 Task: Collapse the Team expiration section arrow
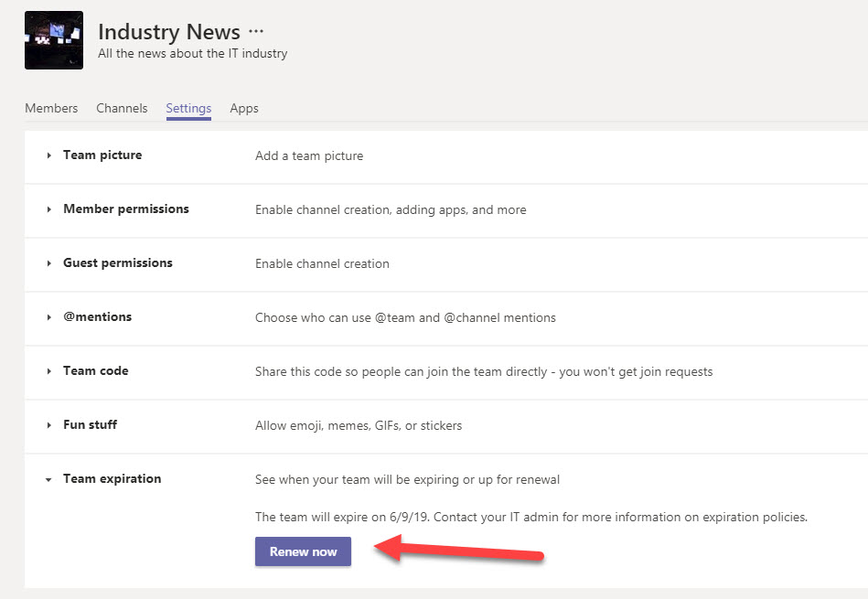pyautogui.click(x=48, y=480)
